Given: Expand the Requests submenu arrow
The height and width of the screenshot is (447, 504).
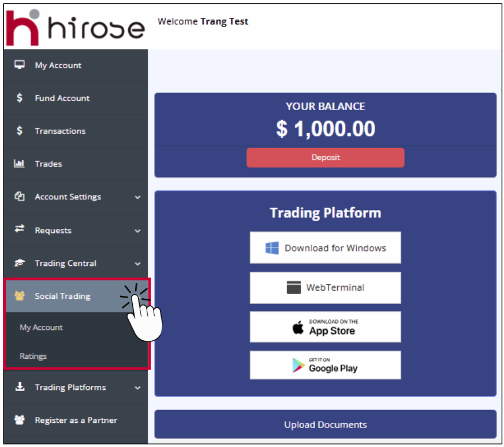Looking at the screenshot, I should click(137, 231).
